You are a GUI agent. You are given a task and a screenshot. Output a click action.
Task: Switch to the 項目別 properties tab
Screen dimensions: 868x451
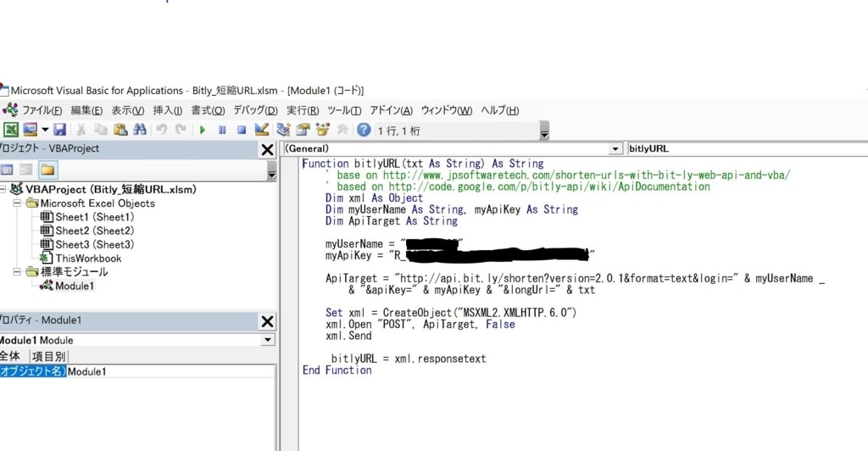[x=48, y=356]
